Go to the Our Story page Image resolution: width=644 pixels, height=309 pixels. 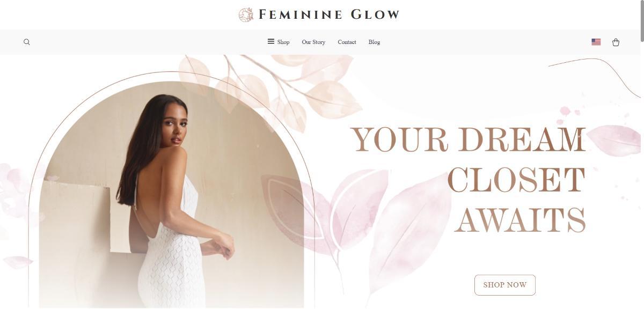click(313, 42)
